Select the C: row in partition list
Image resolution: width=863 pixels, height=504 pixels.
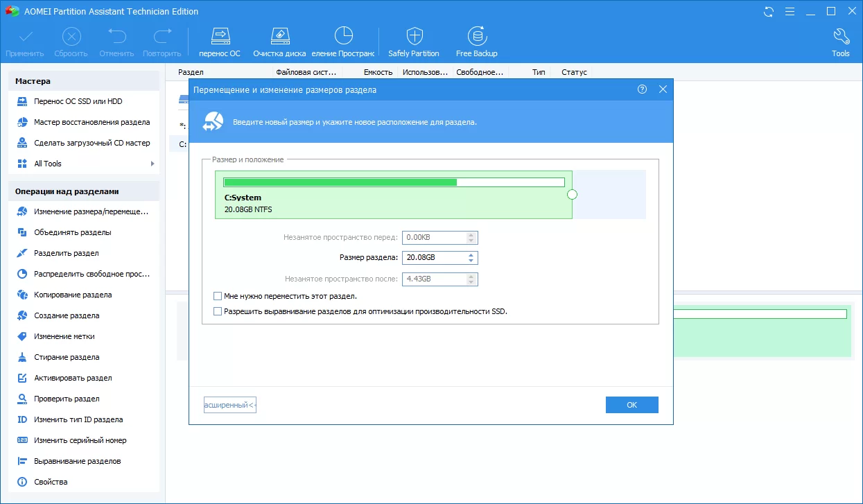[179, 144]
